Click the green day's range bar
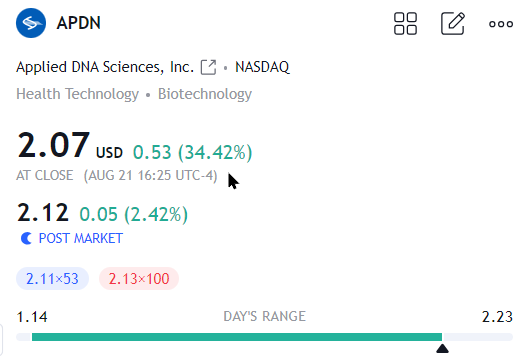The image size is (523, 361). pos(237,337)
